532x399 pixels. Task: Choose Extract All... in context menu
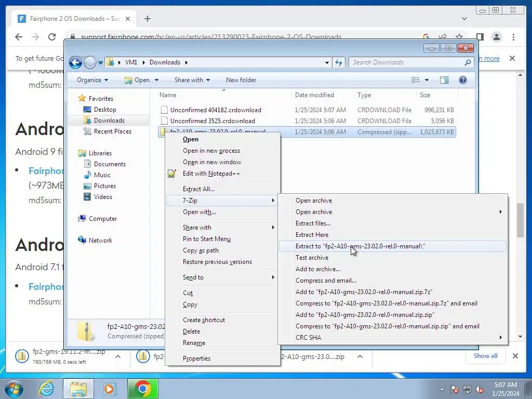(x=222, y=189)
